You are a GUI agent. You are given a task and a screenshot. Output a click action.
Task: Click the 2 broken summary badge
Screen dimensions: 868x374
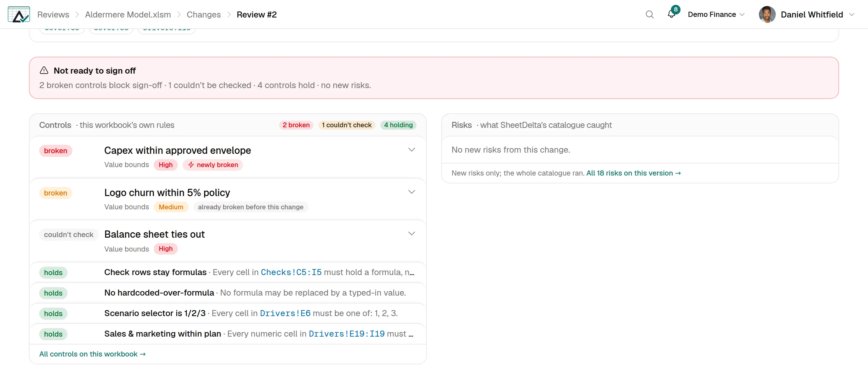coord(296,125)
